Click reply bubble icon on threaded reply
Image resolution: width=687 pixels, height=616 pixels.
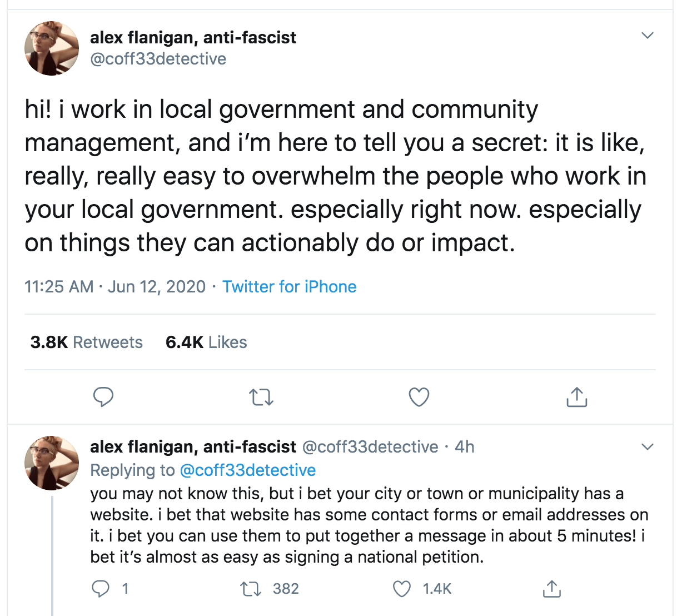101,589
